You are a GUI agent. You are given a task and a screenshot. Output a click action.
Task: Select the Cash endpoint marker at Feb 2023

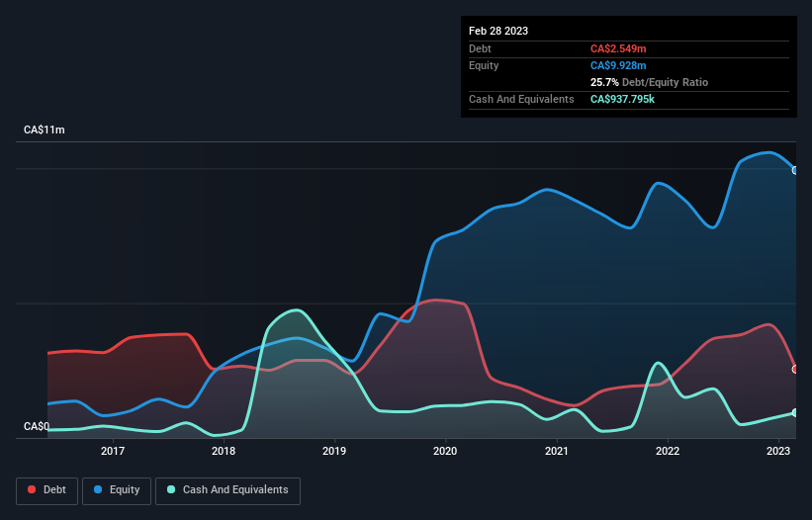(x=795, y=413)
